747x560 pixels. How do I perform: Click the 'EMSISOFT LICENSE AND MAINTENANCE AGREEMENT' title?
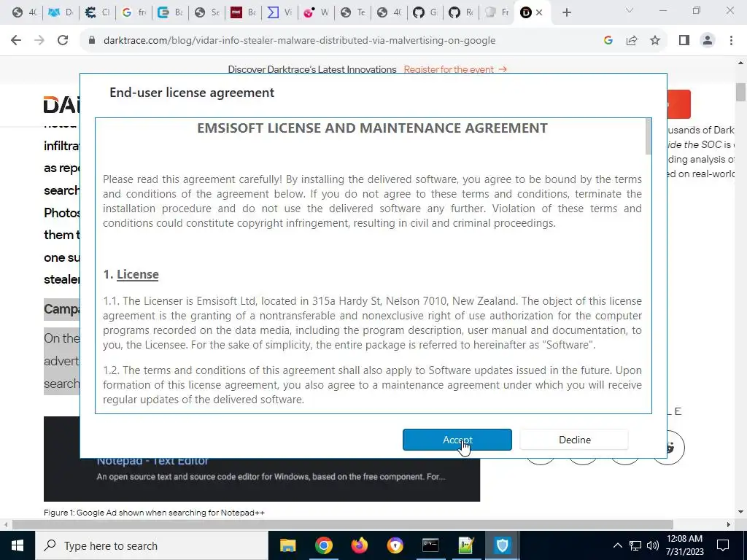pyautogui.click(x=373, y=128)
